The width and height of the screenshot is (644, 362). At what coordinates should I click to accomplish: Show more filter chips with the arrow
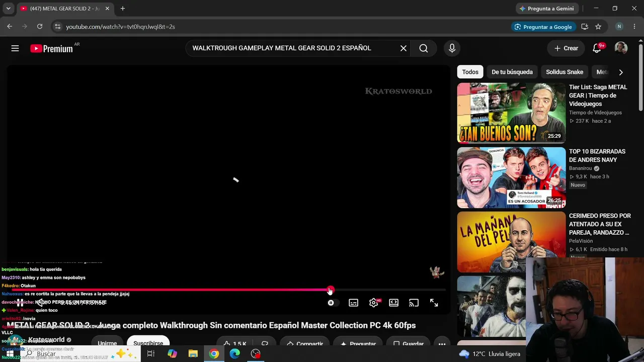(x=621, y=72)
